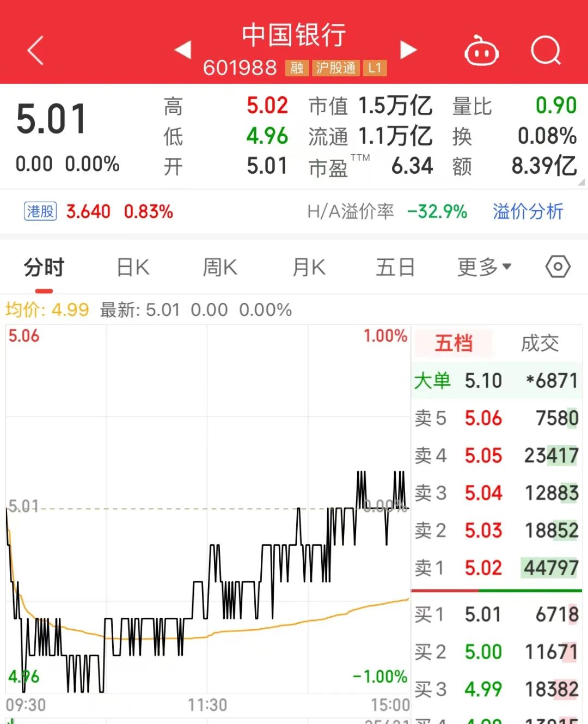This screenshot has height=724, width=588.
Task: Select 买3 price 4.99 row
Action: (497, 689)
